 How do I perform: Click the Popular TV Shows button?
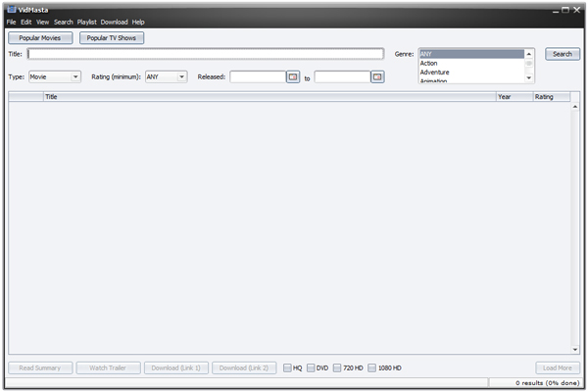112,38
